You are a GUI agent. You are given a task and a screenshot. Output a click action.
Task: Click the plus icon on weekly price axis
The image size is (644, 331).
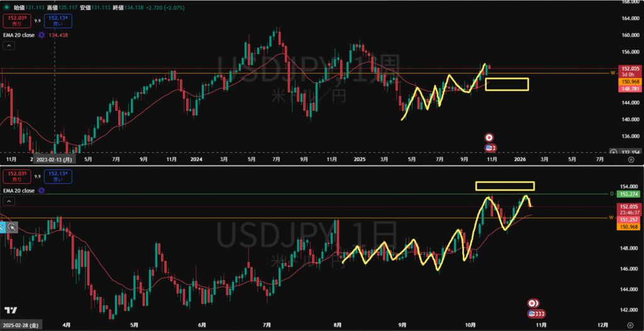coord(613,152)
